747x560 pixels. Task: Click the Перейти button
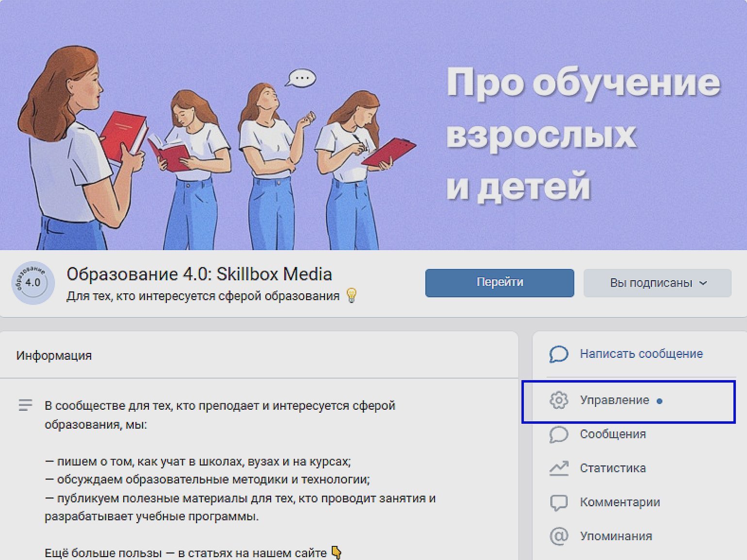coord(500,283)
